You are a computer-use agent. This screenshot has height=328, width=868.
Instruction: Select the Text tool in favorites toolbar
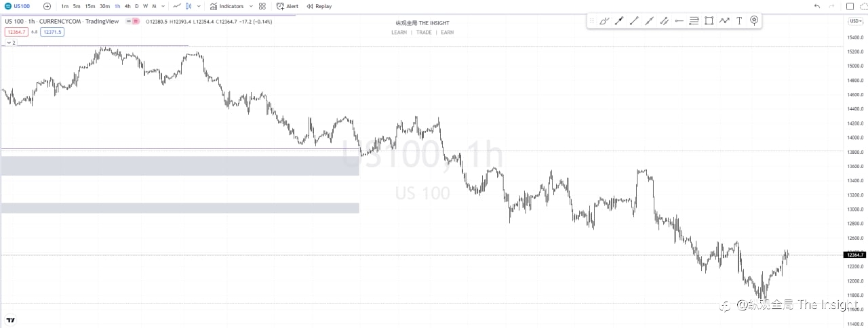point(739,21)
